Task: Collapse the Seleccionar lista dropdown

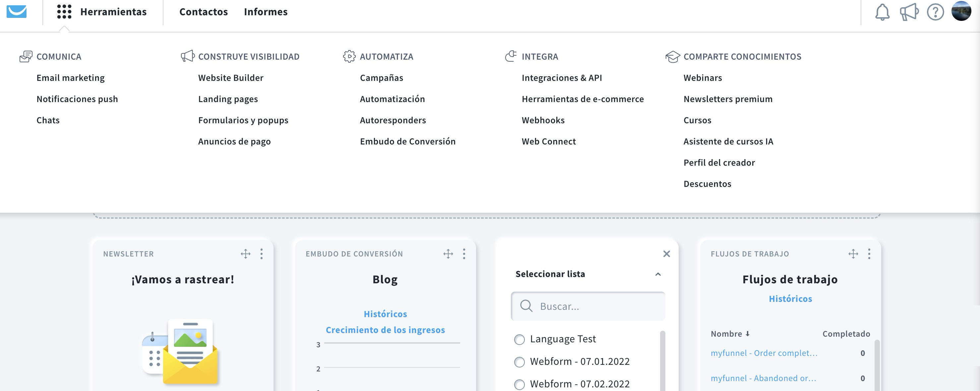Action: click(658, 274)
